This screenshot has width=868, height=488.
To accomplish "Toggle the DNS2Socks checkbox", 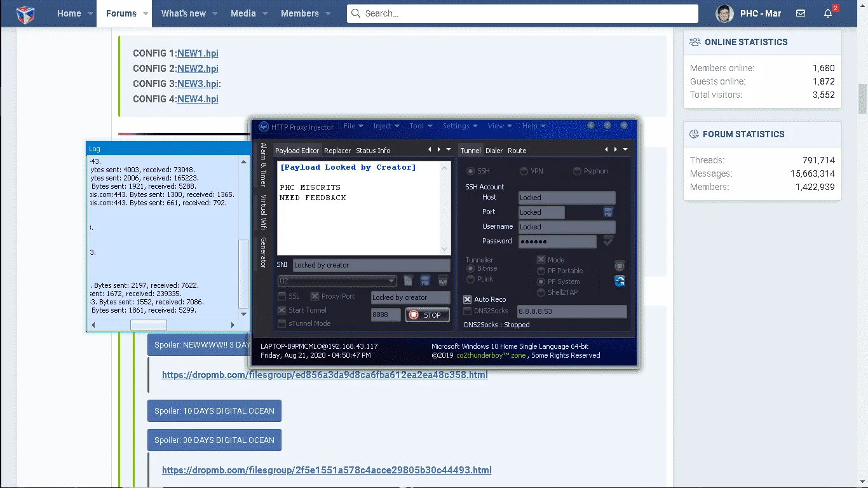I will click(x=467, y=311).
